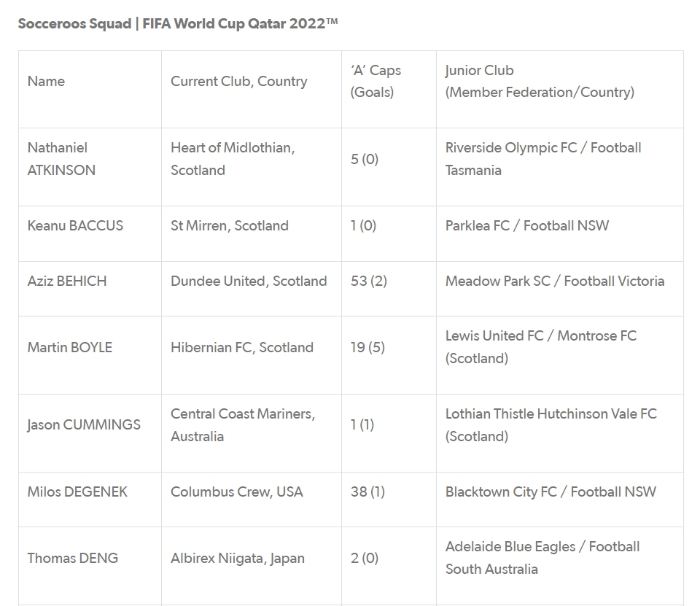Viewport: 700px width, 606px height.
Task: Select Heart of Midlothian, Scotland cell
Action: pyautogui.click(x=233, y=159)
